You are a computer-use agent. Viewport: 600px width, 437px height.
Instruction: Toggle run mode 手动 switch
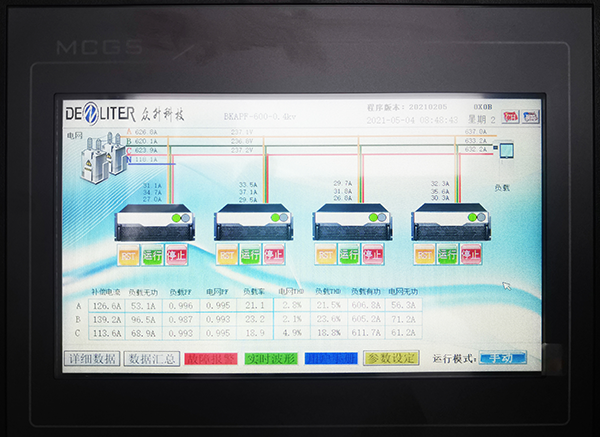pos(502,358)
